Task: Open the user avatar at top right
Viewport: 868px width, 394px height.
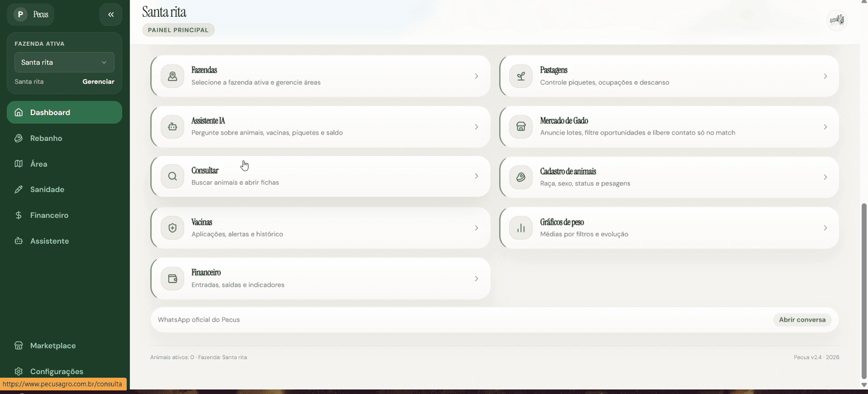Action: point(837,20)
